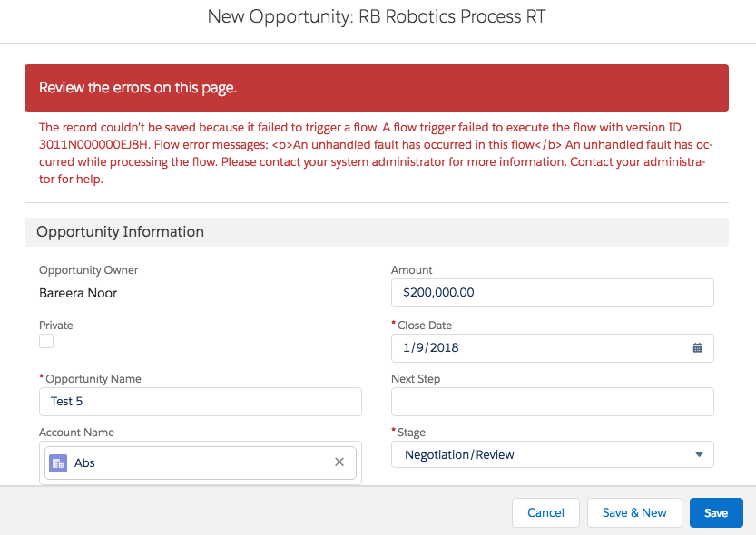This screenshot has width=756, height=535.
Task: Remove the Abs account selection
Action: pos(339,462)
